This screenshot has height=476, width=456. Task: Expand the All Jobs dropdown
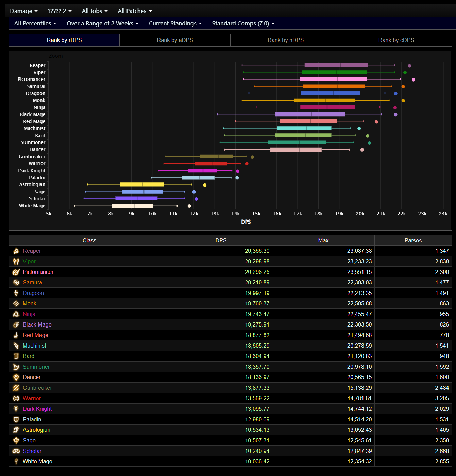coord(95,11)
